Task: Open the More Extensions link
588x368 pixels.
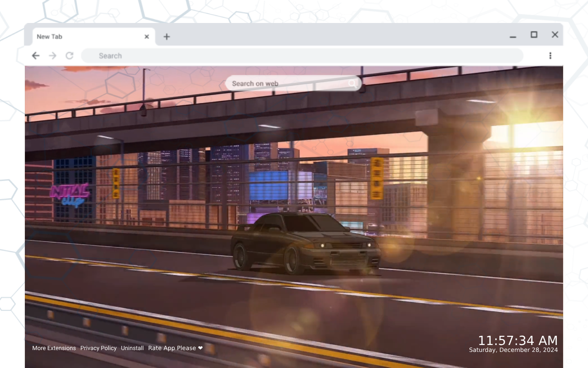Action: (54, 348)
